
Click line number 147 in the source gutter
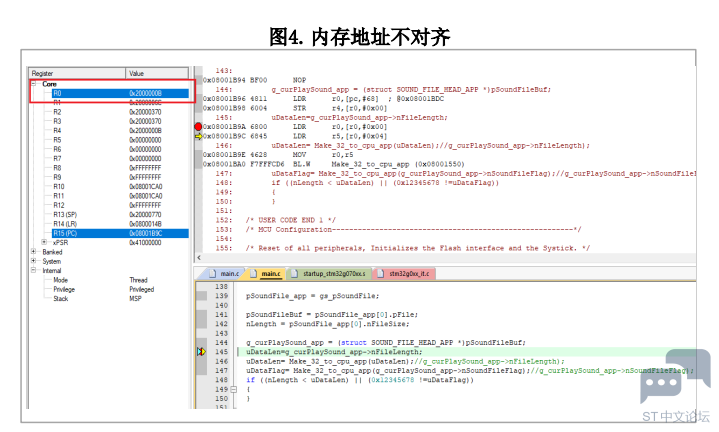click(x=221, y=371)
